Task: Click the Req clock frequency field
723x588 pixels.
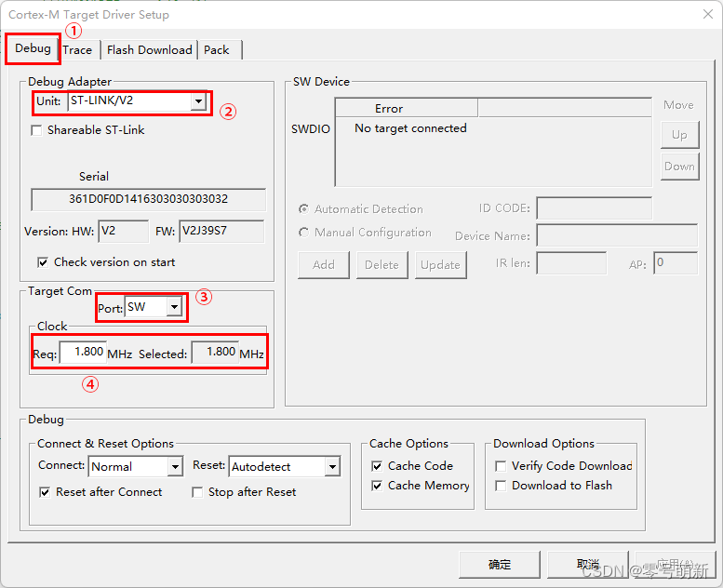Action: click(83, 353)
